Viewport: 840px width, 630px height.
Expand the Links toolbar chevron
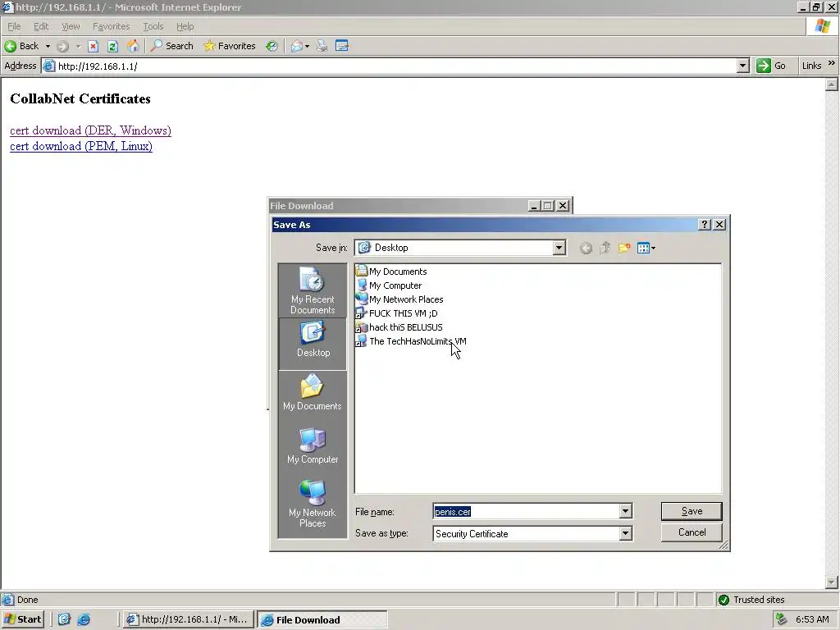click(x=832, y=63)
